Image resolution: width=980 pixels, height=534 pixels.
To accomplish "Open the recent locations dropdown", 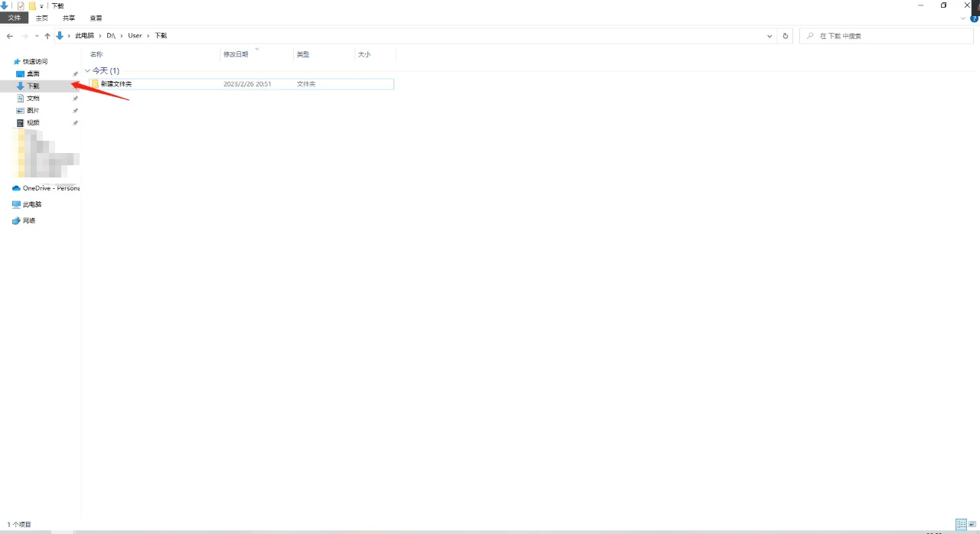I will click(37, 36).
